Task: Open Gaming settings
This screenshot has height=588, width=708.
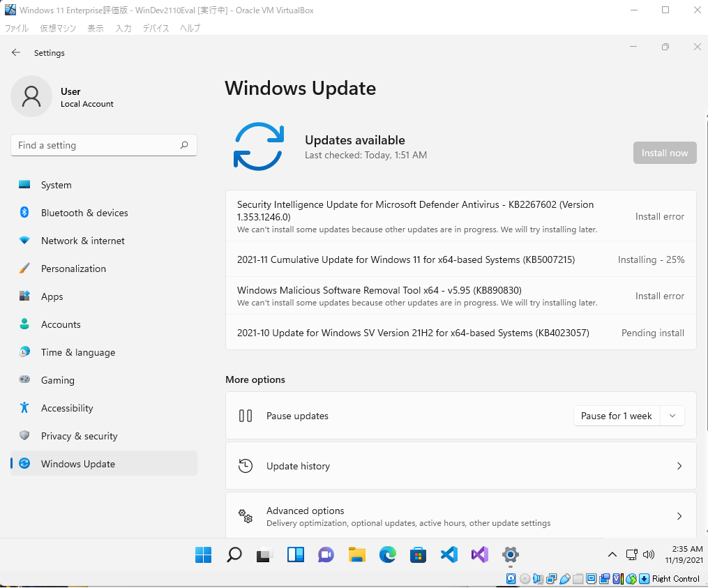Action: [104, 380]
